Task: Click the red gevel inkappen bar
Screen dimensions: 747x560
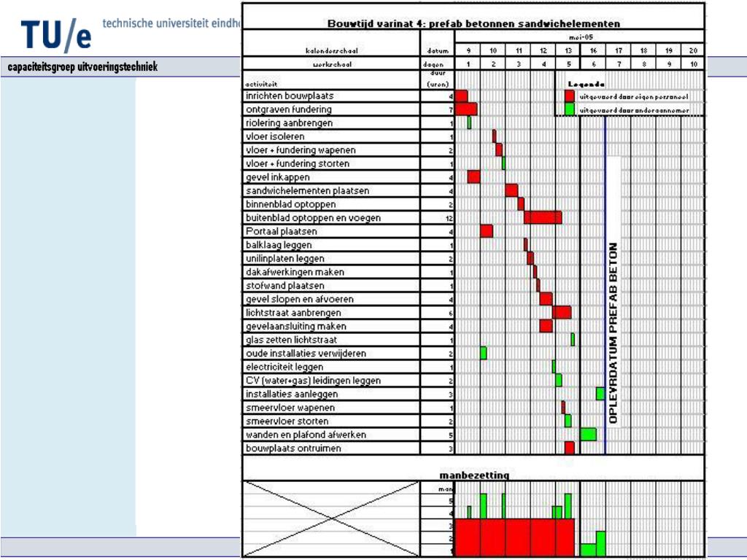Action: 473,177
